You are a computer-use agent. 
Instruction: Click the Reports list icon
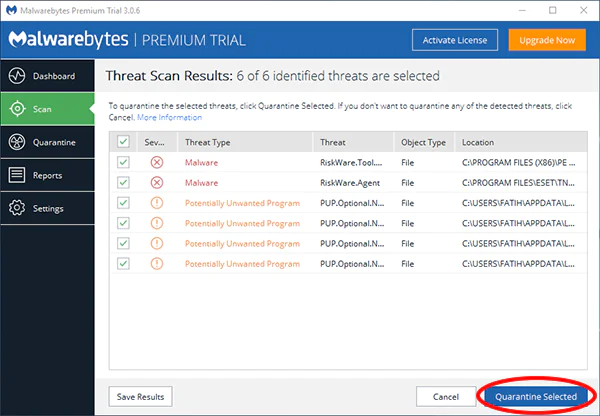[x=16, y=175]
